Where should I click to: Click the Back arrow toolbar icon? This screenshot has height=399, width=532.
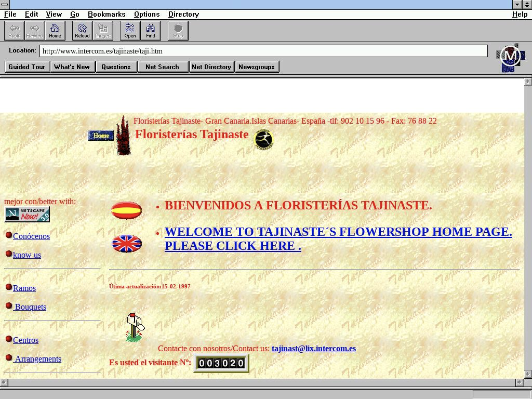click(14, 31)
